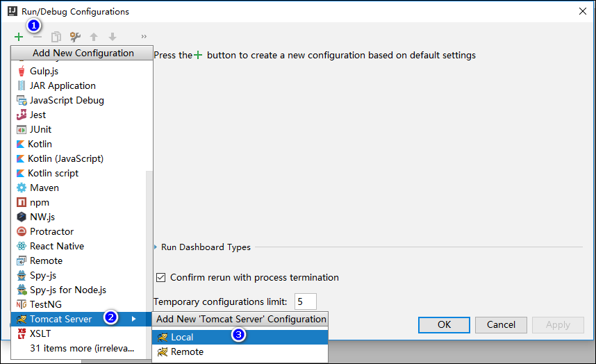The image size is (596, 364).
Task: Click the green plus Add Configuration icon
Action: click(x=19, y=37)
